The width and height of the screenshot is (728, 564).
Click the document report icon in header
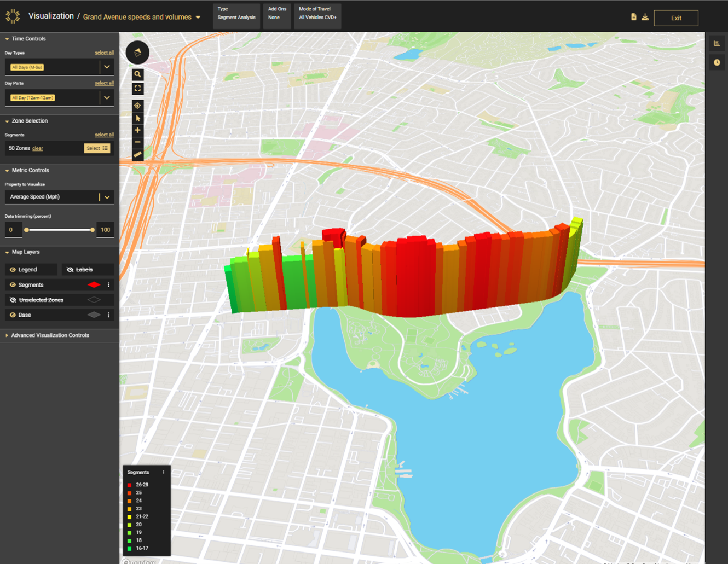tap(633, 17)
